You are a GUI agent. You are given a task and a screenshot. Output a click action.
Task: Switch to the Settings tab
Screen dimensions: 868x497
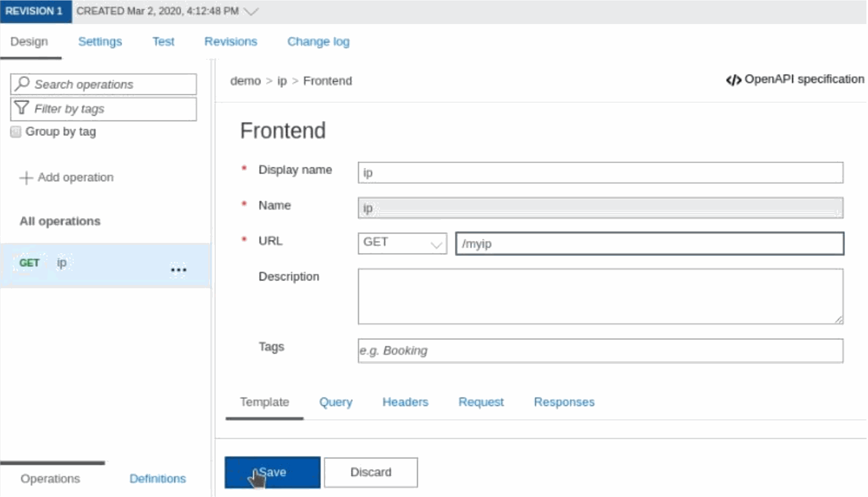pos(100,41)
